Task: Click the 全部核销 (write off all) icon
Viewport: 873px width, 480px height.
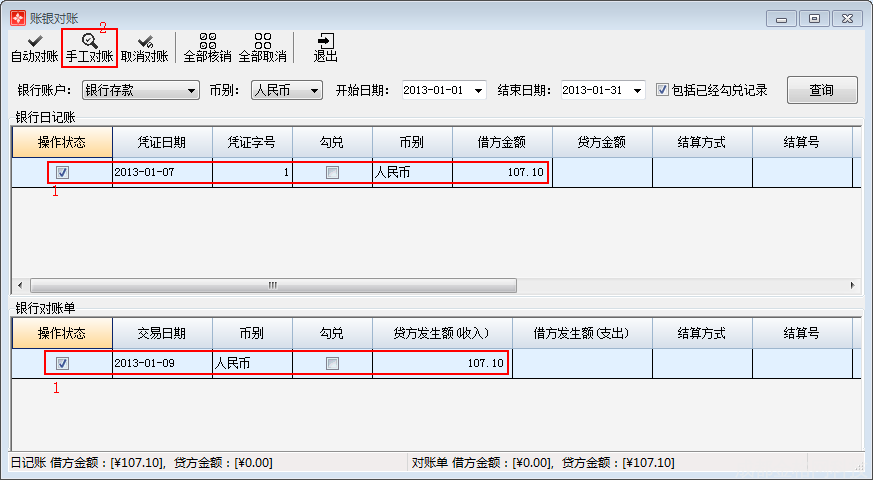Action: [208, 47]
